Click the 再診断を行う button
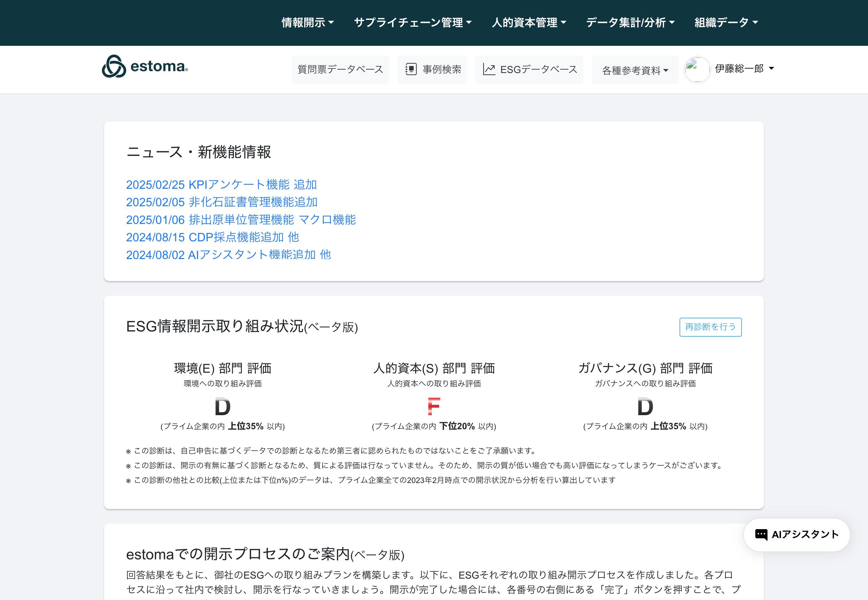Viewport: 868px width, 600px height. 710,327
